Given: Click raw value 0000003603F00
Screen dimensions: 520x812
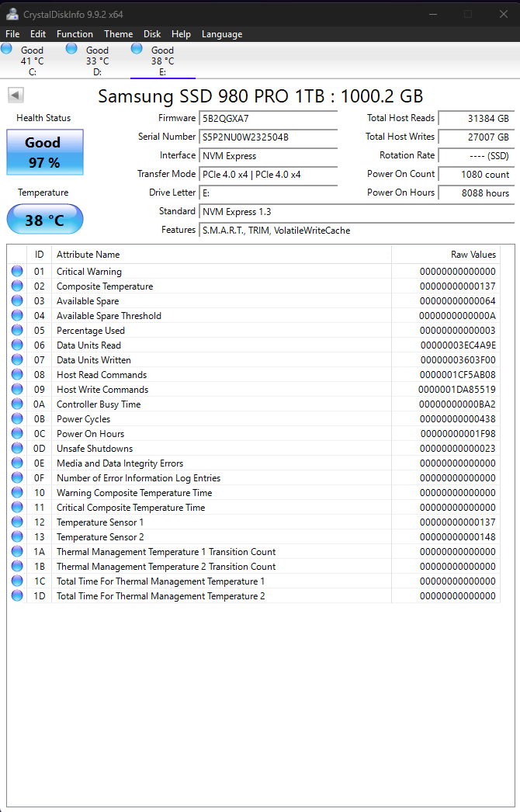Looking at the screenshot, I should click(458, 359).
